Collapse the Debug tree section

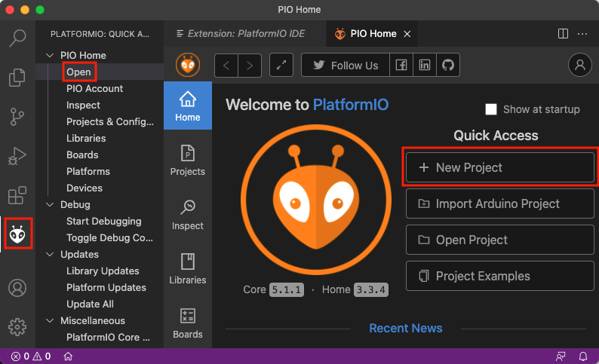point(50,205)
